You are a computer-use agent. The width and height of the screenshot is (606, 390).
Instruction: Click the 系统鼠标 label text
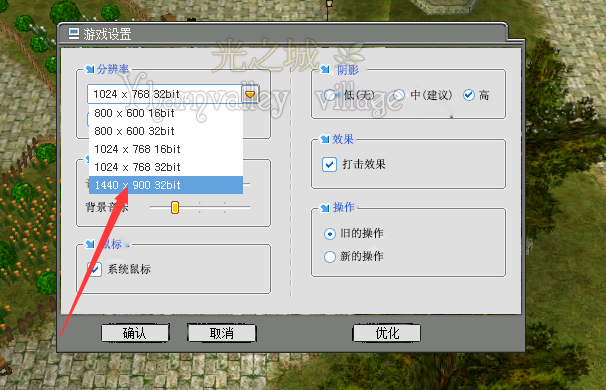coord(129,269)
